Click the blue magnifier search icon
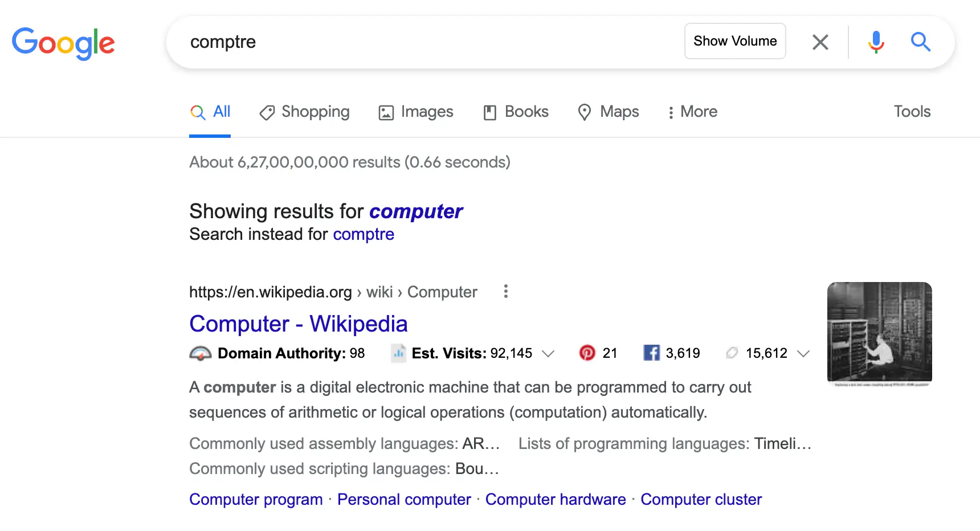This screenshot has width=980, height=531. (920, 42)
